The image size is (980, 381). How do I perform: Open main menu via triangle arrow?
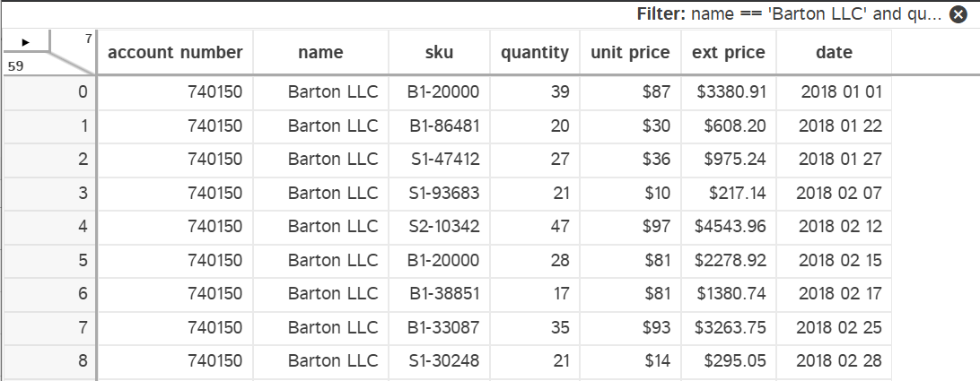[25, 41]
